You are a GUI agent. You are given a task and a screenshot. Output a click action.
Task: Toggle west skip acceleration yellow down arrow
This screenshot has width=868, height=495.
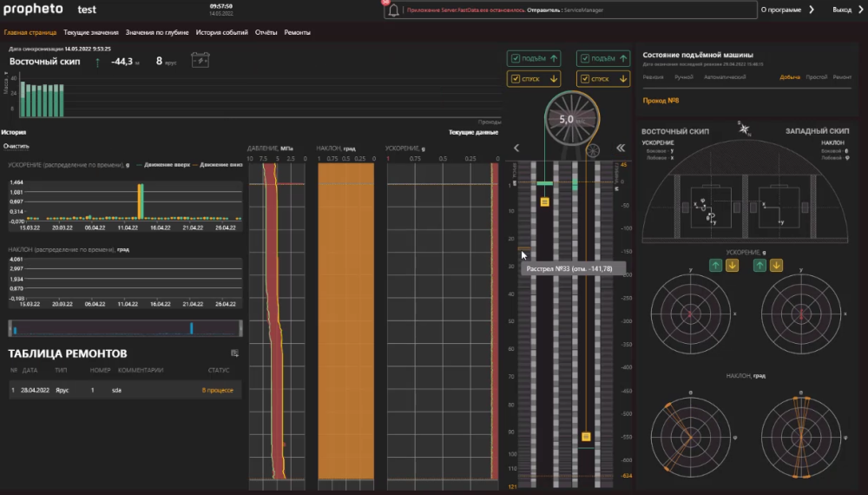point(776,266)
